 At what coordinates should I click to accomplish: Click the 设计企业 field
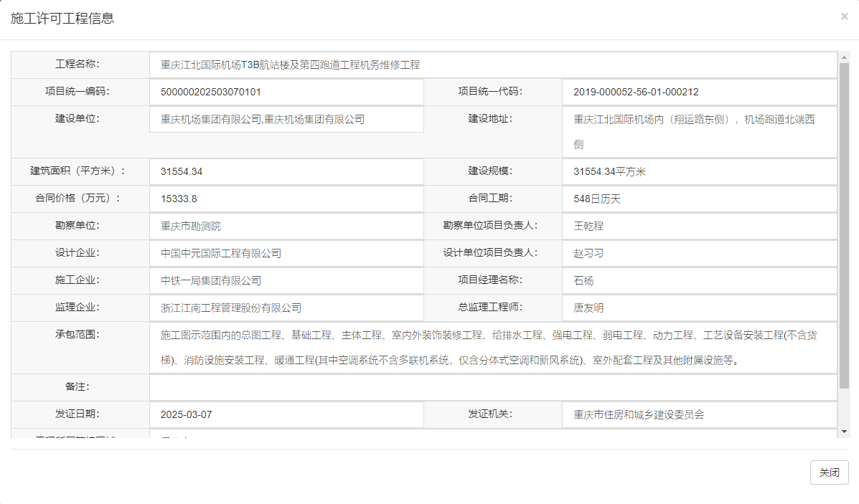click(x=286, y=253)
